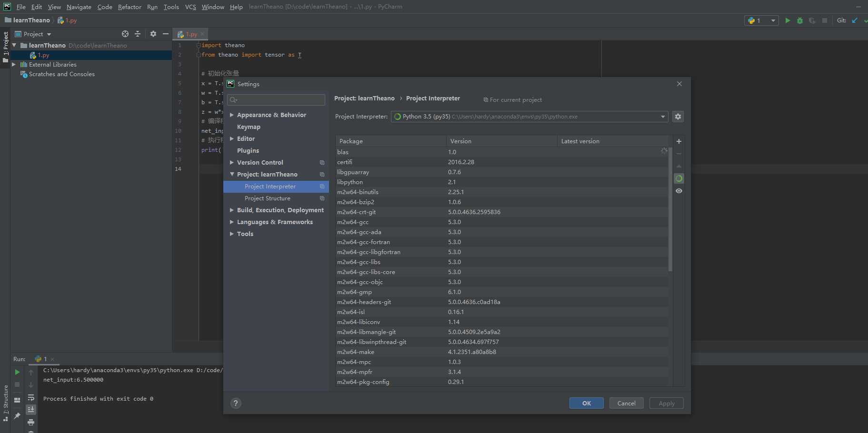Viewport: 868px width, 433px height.
Task: Open the Navigate menu
Action: point(79,7)
